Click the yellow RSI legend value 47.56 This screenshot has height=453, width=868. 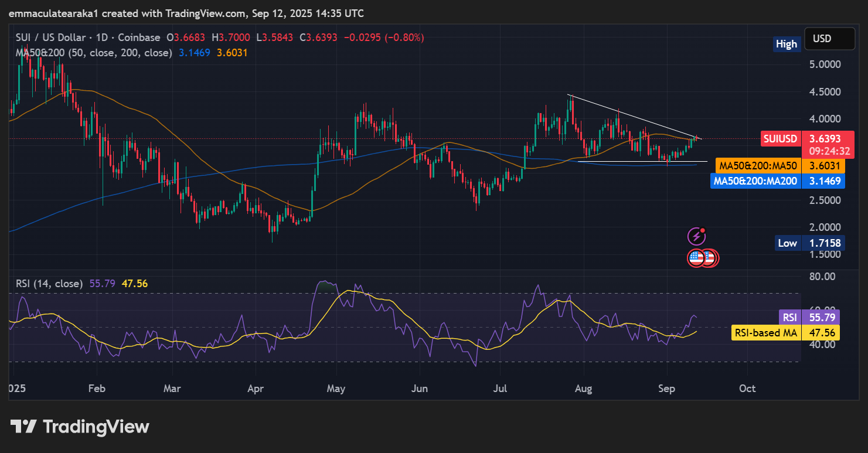pos(135,284)
